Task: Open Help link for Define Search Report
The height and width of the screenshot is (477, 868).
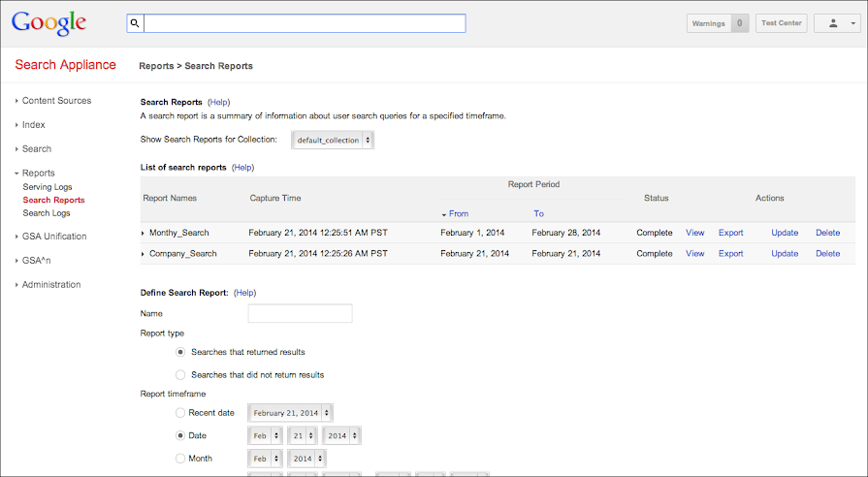Action: [245, 293]
